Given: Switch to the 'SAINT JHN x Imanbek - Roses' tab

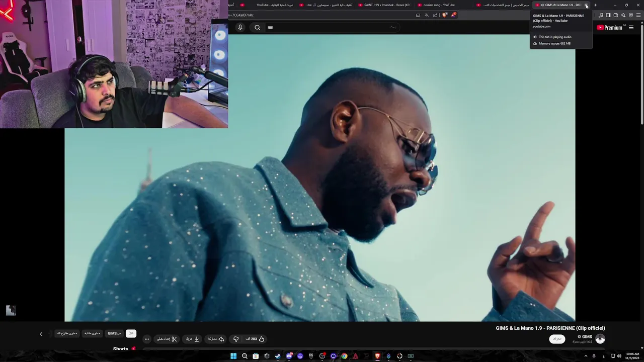Looking at the screenshot, I should pos(383,5).
